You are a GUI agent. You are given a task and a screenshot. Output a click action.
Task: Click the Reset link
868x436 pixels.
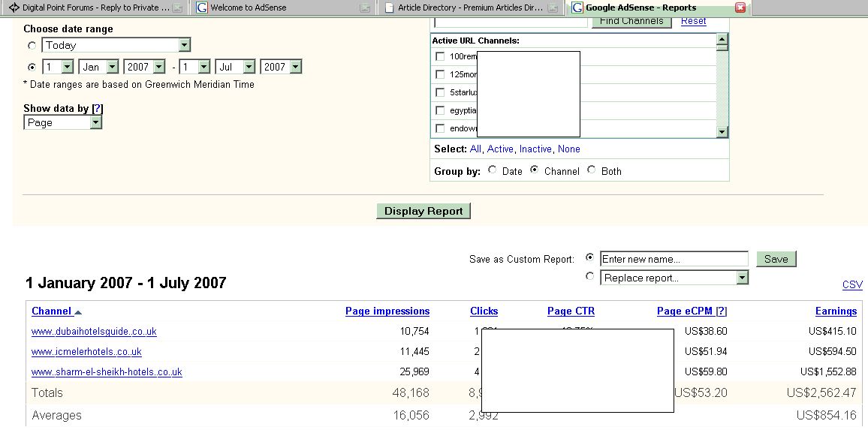(694, 21)
